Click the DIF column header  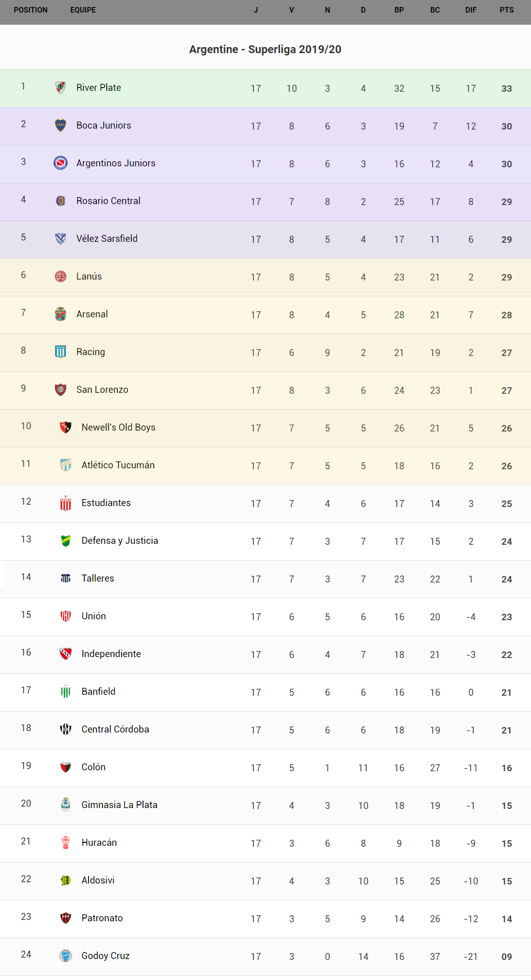tap(471, 10)
